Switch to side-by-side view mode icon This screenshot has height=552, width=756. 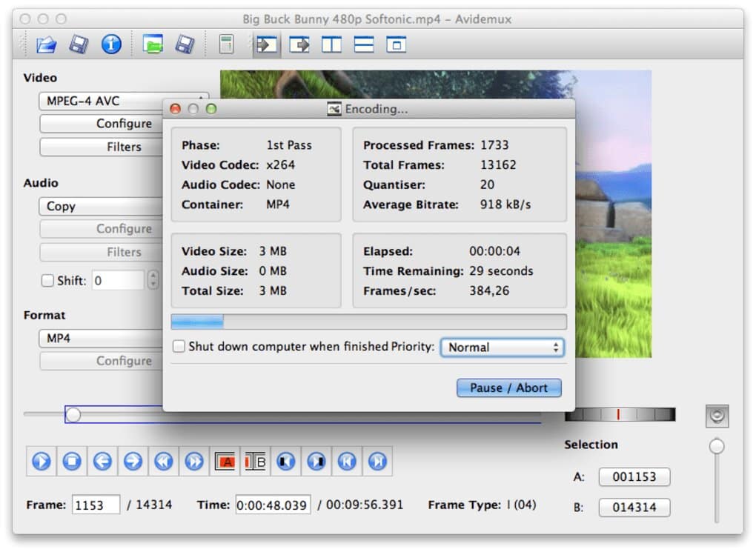(331, 45)
